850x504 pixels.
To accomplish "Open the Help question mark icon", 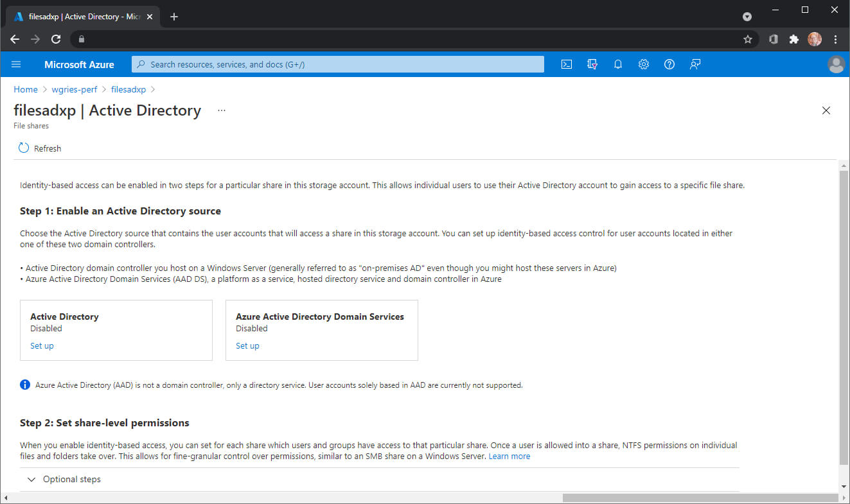I will pyautogui.click(x=669, y=64).
